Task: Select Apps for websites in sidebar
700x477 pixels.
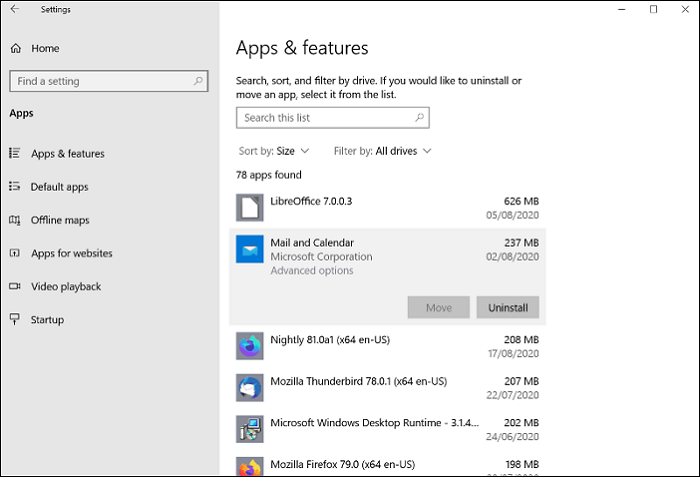Action: coord(71,253)
